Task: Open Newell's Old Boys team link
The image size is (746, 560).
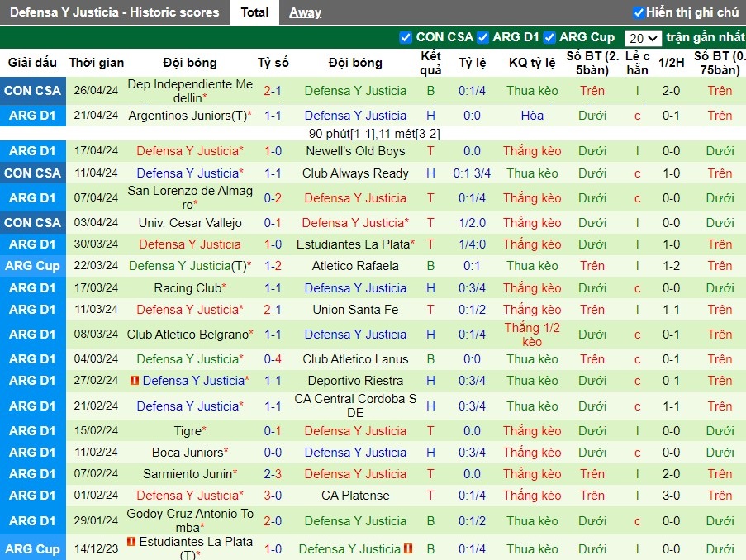Action: tap(355, 151)
